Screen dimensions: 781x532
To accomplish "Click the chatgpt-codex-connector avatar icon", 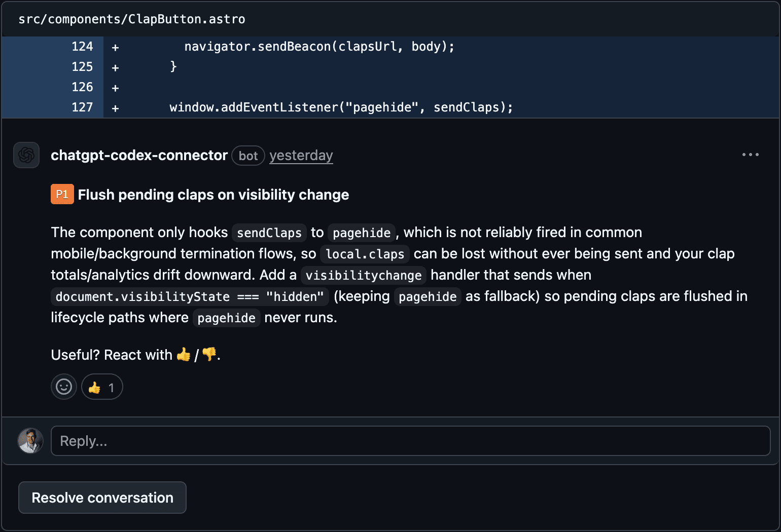I will 26,155.
